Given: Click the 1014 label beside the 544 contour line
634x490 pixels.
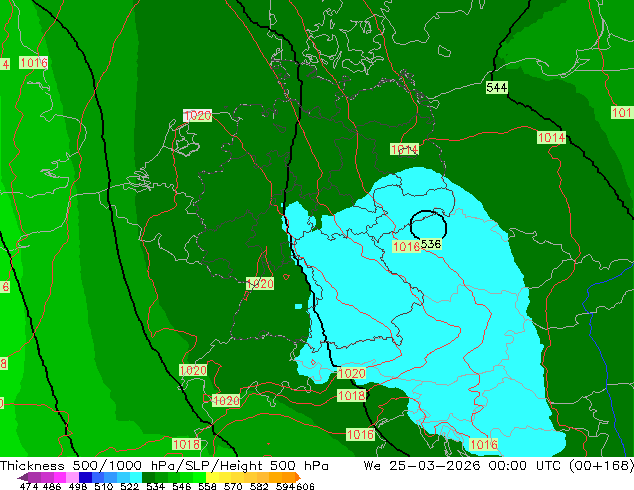Looking at the screenshot, I should point(551,137).
